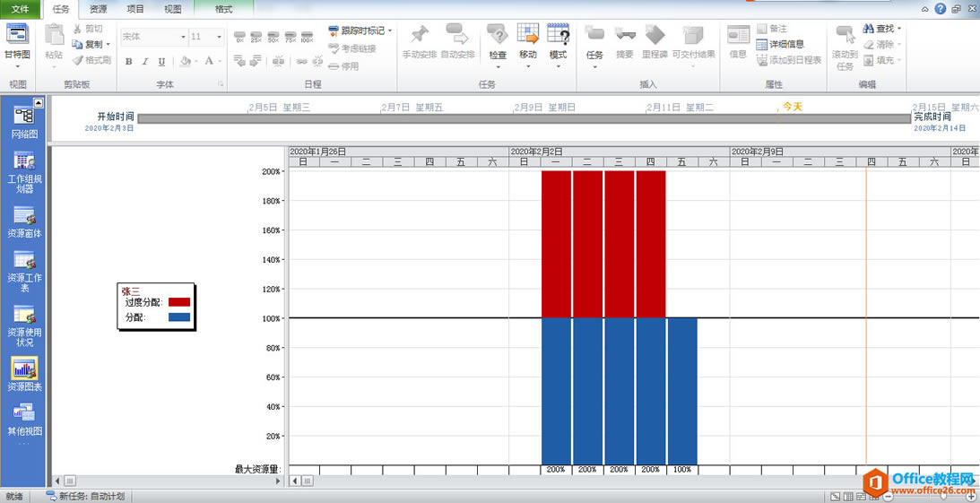Toggle underline formatting button
Screen dimensions: 980x503
click(161, 62)
